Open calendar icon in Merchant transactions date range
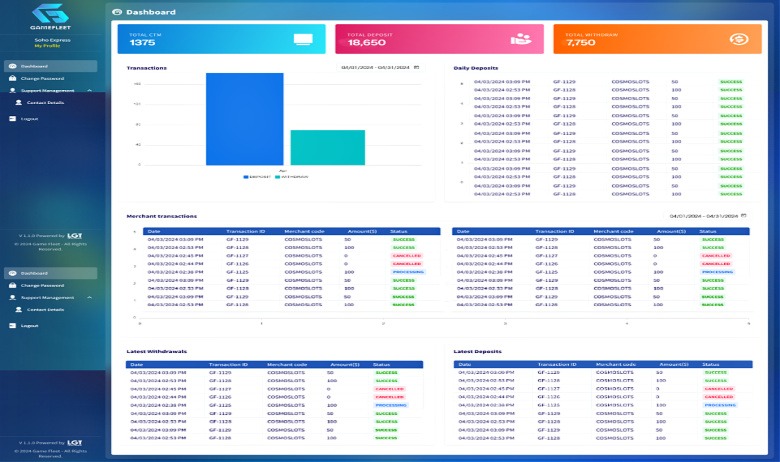This screenshot has height=462, width=780. pos(743,216)
